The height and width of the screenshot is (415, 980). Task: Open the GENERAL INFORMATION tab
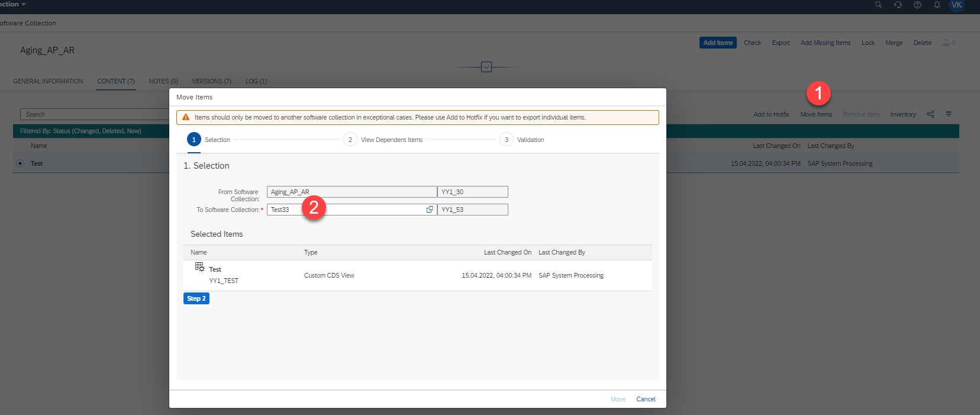click(x=48, y=81)
